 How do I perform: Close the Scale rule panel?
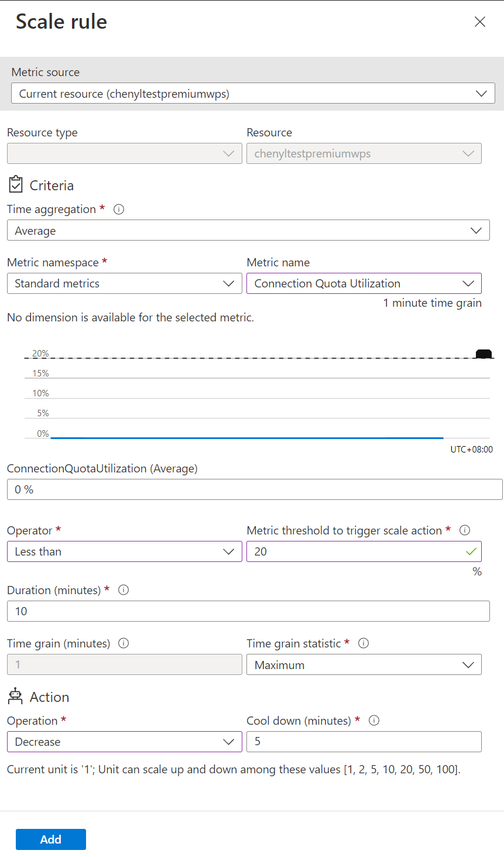479,22
